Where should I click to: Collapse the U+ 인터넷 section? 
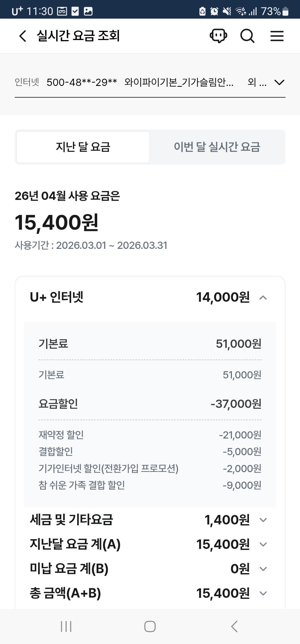(263, 298)
